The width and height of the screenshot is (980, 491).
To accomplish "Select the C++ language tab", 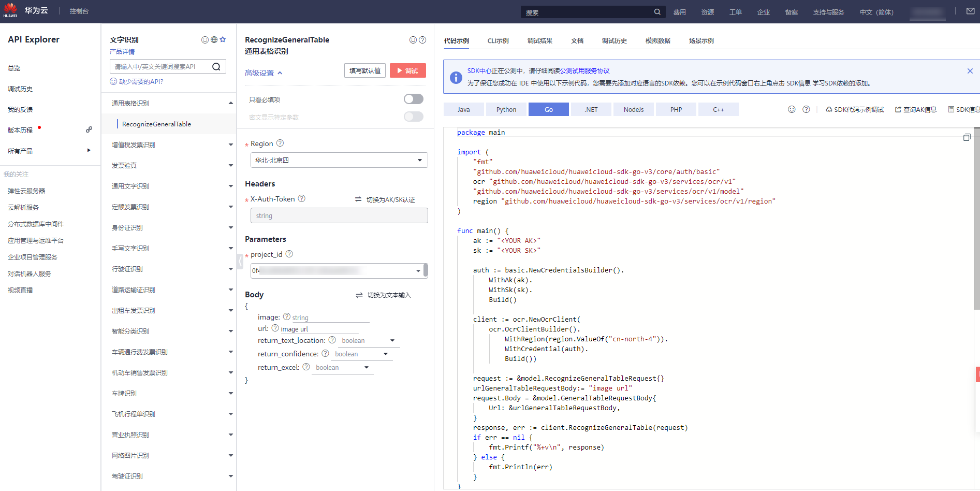I will (x=719, y=109).
